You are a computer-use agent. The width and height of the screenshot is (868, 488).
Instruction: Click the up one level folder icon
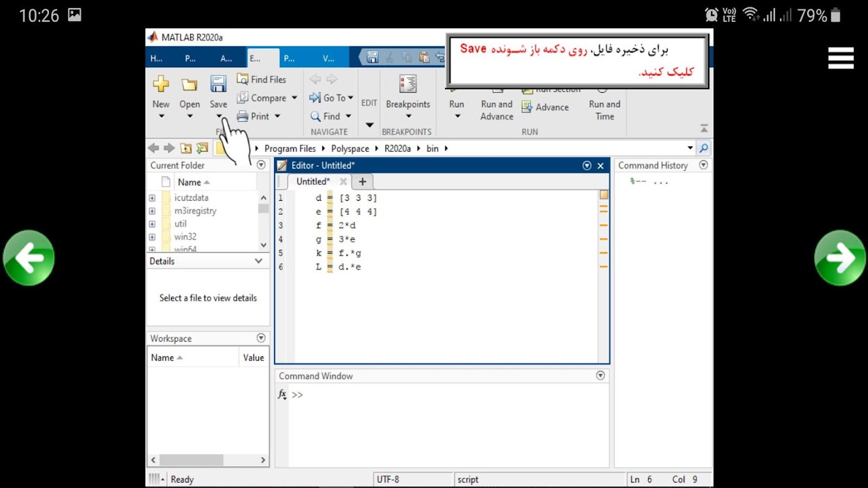coord(186,148)
